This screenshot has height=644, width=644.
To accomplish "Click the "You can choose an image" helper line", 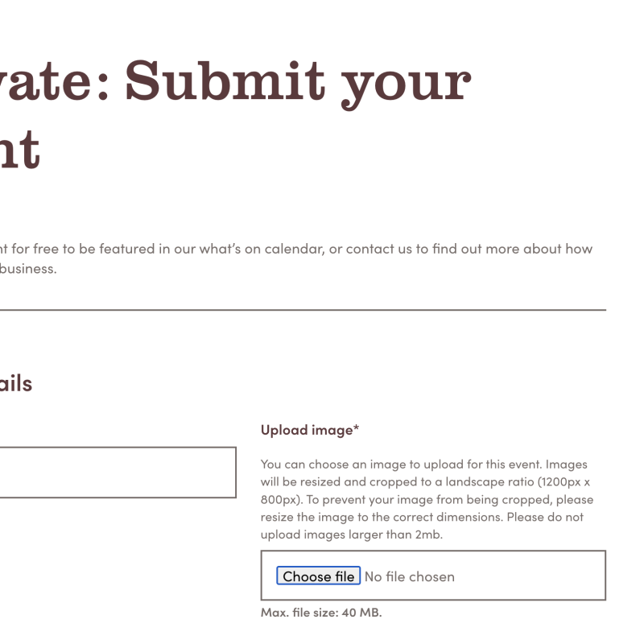I will 338,464.
